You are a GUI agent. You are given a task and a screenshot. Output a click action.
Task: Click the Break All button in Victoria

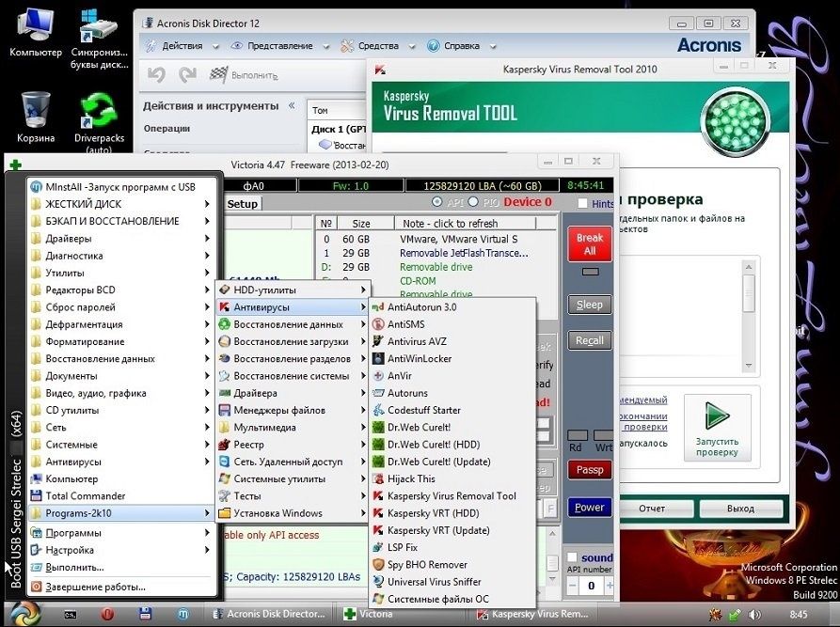(590, 244)
